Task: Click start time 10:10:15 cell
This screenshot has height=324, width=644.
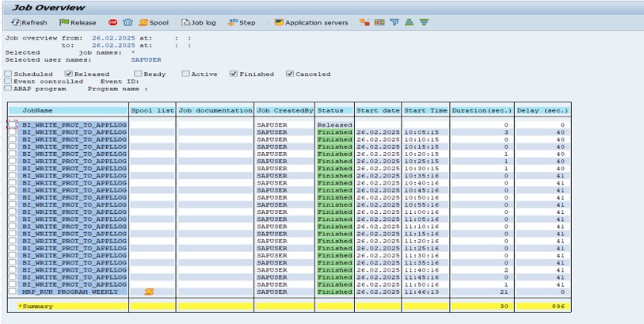Action: coord(421,139)
